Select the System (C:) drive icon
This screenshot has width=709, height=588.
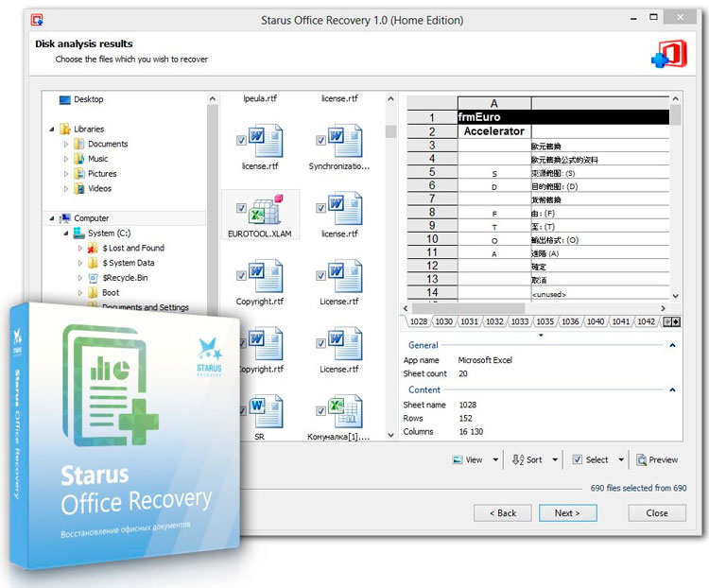point(79,233)
